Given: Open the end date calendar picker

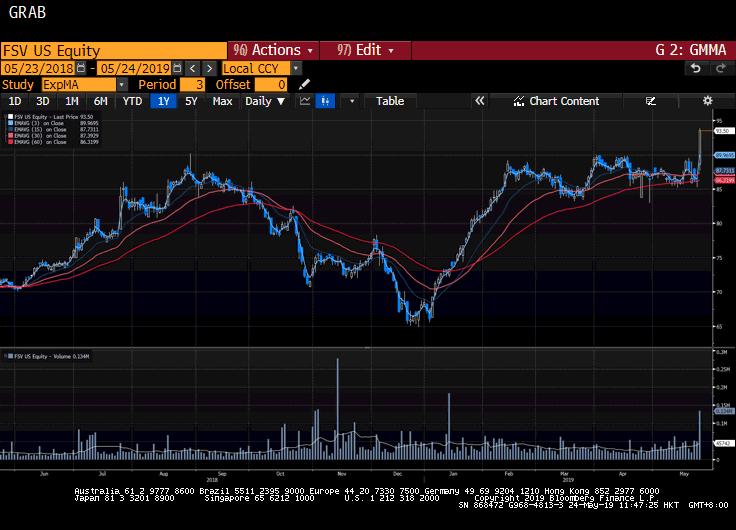Looking at the screenshot, I should (x=177, y=68).
